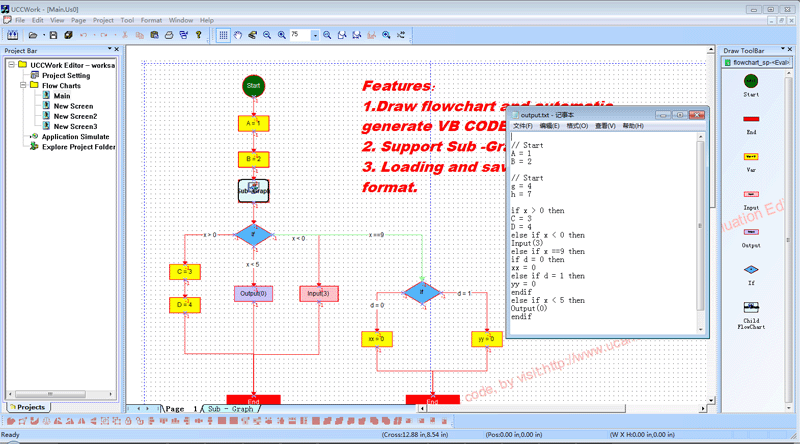Click Application Simulate in the Project Bar
The image size is (800, 444).
(75, 136)
